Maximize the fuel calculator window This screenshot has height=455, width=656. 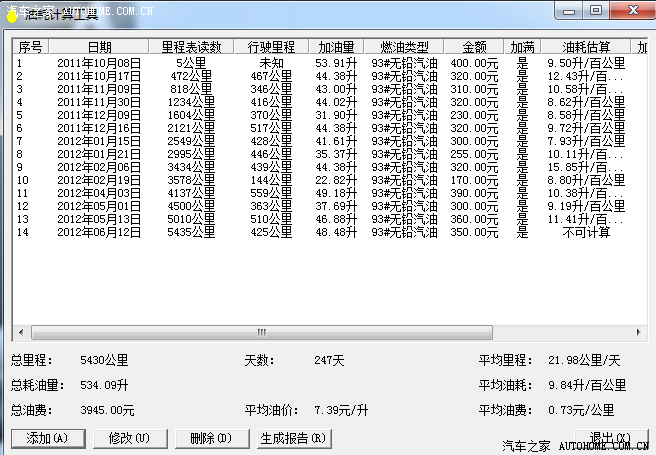pyautogui.click(x=596, y=10)
